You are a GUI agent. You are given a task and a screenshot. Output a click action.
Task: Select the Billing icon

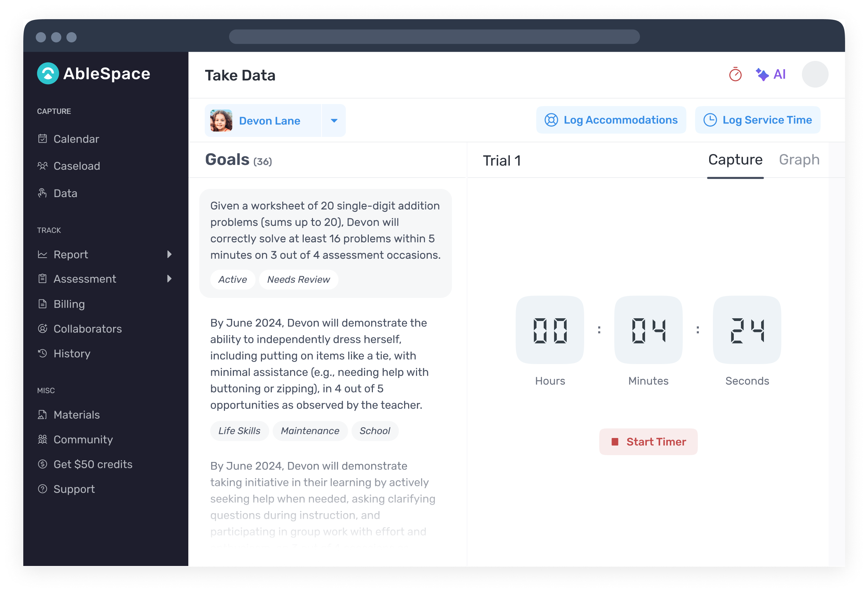coord(42,304)
